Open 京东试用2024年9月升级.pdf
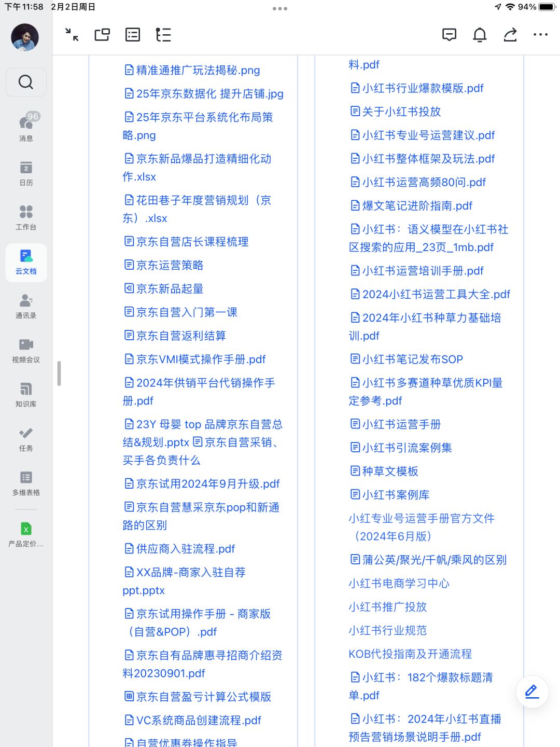The width and height of the screenshot is (560, 747). click(202, 483)
